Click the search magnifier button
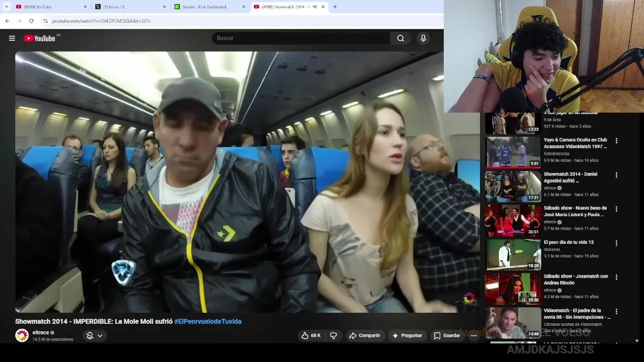644x362 pixels. pos(400,38)
